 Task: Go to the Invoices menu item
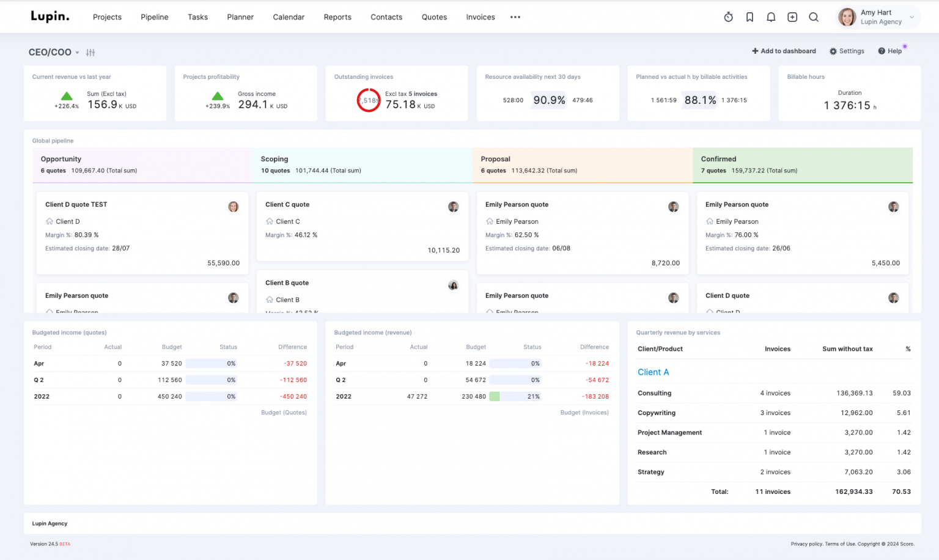[481, 17]
